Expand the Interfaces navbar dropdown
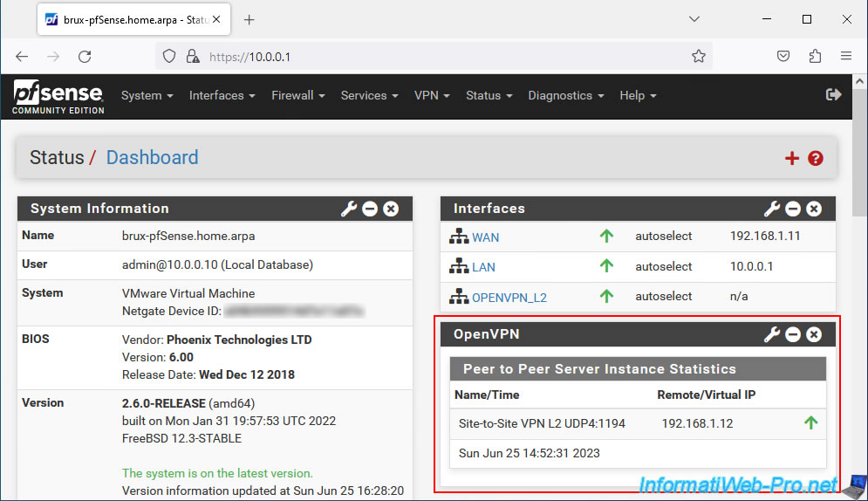Viewport: 868px width, 501px height. coord(222,96)
